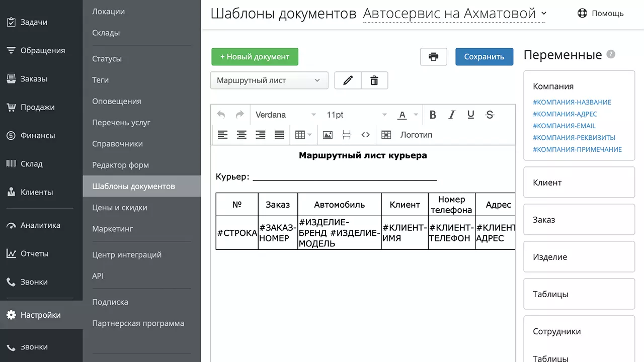The height and width of the screenshot is (362, 644).
Task: Center align text
Action: [x=242, y=135]
